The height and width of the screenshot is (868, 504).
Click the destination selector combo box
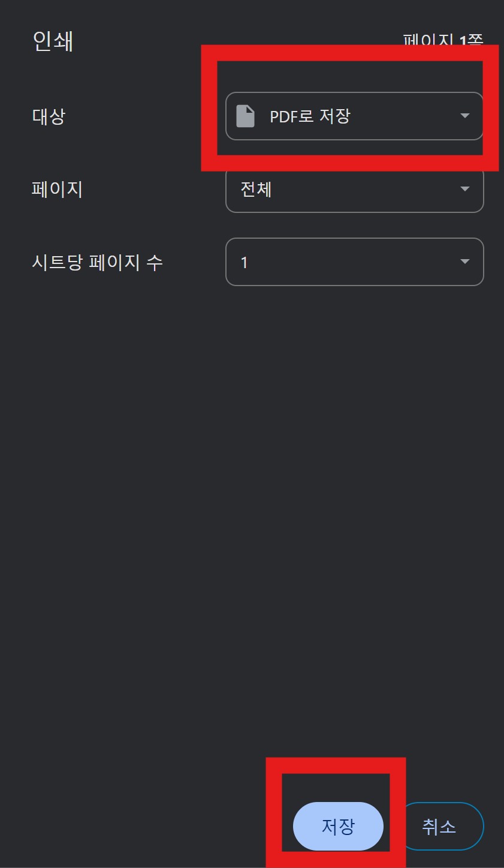coord(354,115)
